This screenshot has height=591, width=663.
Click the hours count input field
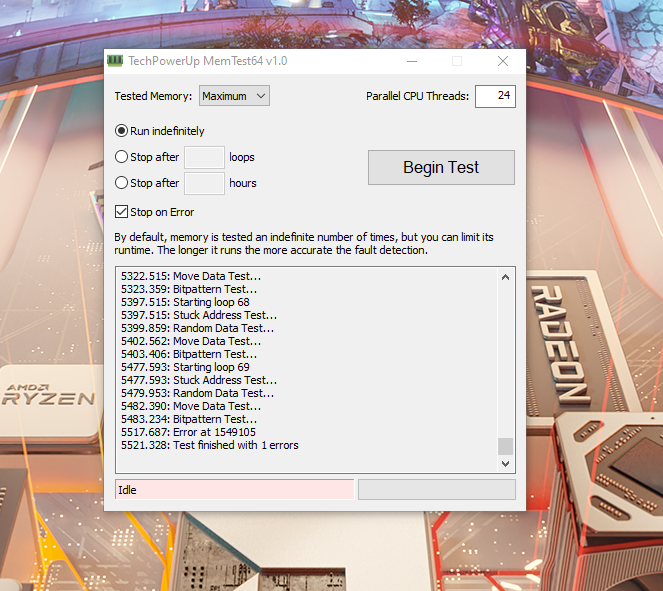click(x=204, y=183)
